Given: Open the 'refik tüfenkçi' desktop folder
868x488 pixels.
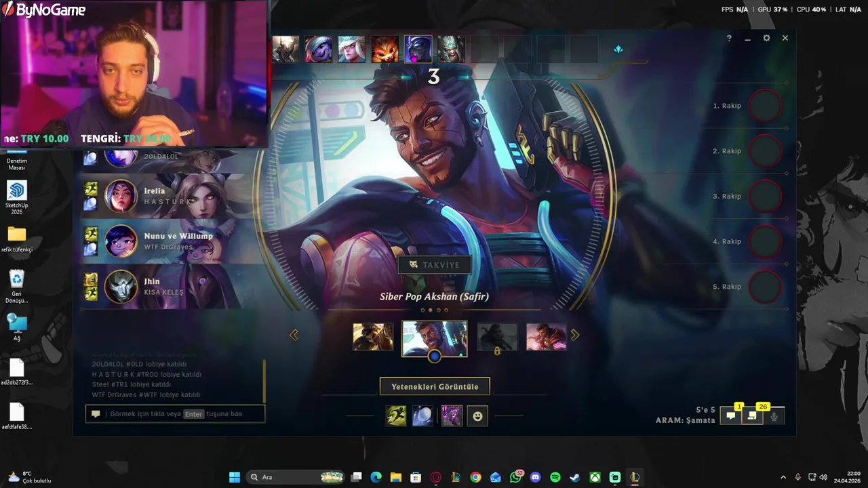Looking at the screenshot, I should tap(17, 239).
